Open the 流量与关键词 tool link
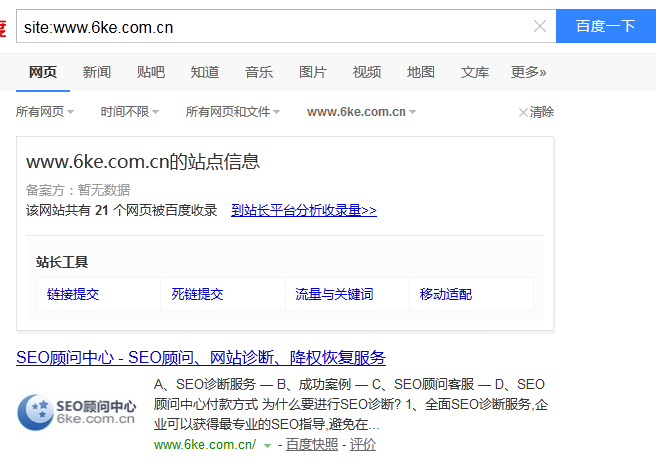This screenshot has height=463, width=656. coord(334,294)
